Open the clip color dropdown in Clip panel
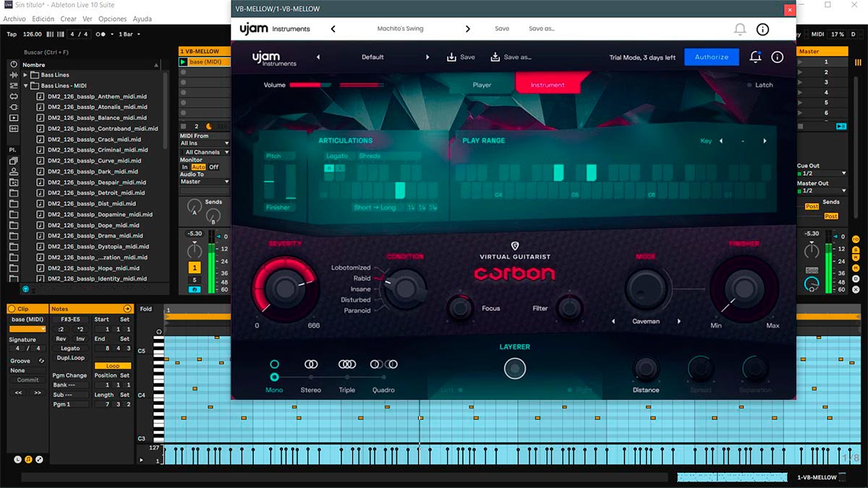This screenshot has height=488, width=868. click(x=27, y=330)
